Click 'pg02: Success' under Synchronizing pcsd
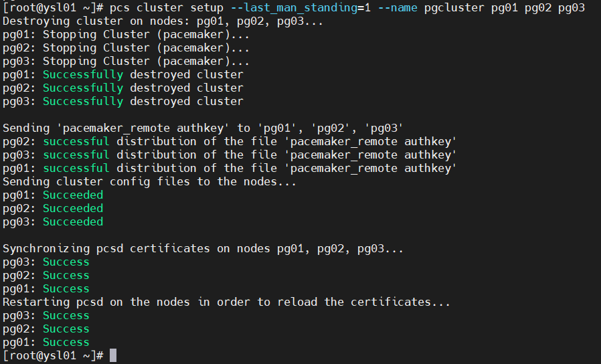The height and width of the screenshot is (364, 601). pyautogui.click(x=46, y=276)
